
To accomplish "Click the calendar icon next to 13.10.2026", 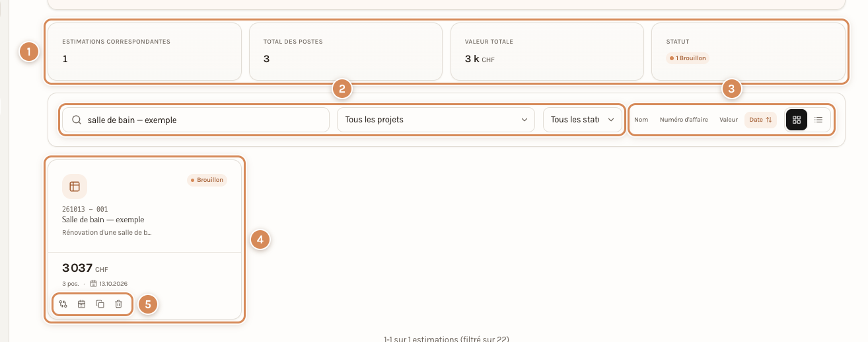I will pyautogui.click(x=94, y=283).
